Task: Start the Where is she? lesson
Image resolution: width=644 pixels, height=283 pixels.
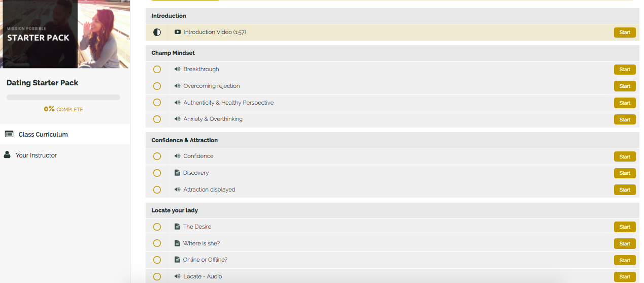Action: tap(625, 244)
